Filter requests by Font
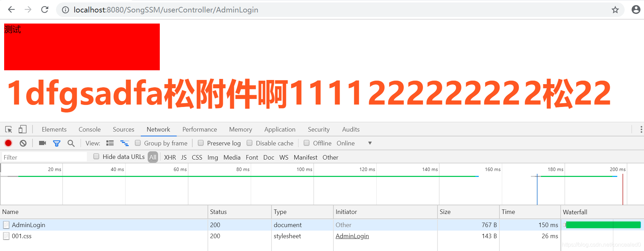644x251 pixels. [x=252, y=158]
